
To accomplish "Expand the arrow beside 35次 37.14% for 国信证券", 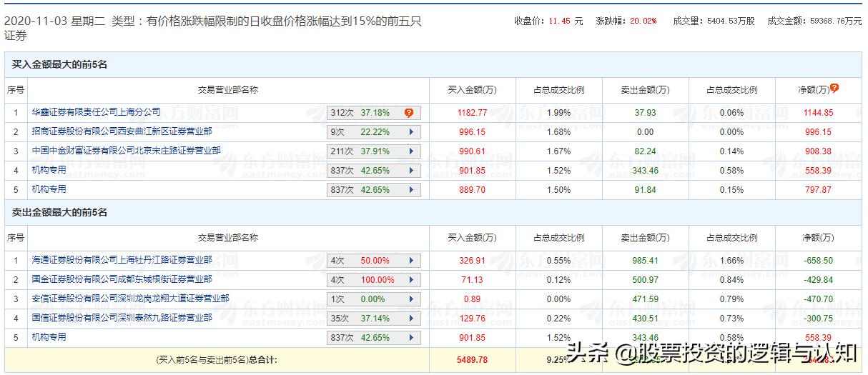I will coord(411,319).
